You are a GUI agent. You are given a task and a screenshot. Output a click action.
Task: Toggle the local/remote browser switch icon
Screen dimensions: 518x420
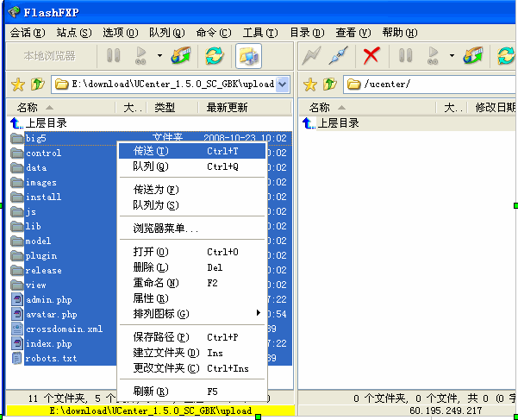point(249,56)
